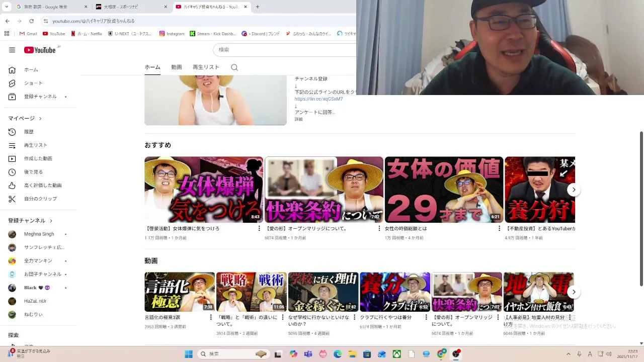Play the 言語化 極意 thumbnail video
644x362 pixels.
[x=180, y=292]
